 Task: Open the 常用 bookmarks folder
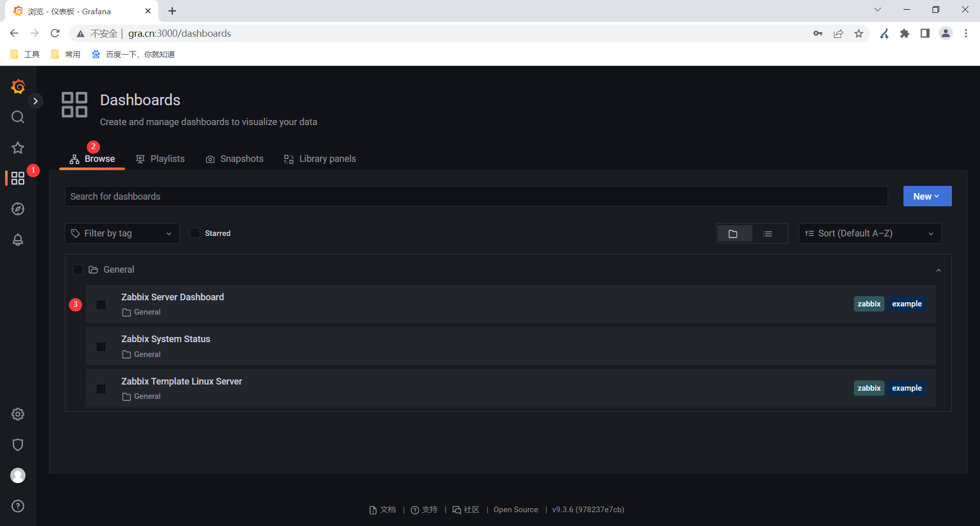(x=66, y=54)
